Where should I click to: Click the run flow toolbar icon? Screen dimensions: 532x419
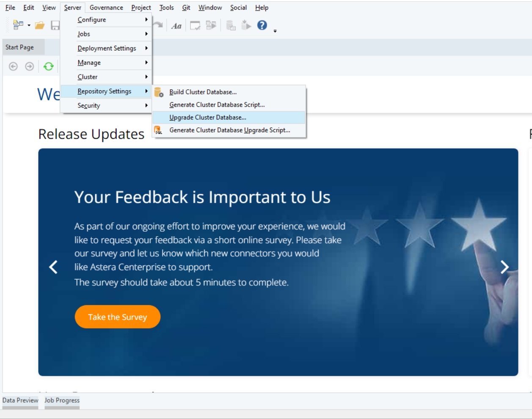click(x=211, y=25)
